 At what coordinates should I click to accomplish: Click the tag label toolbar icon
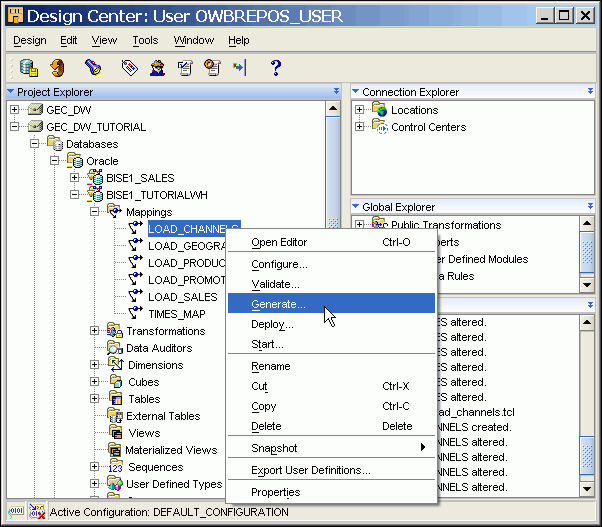point(129,68)
